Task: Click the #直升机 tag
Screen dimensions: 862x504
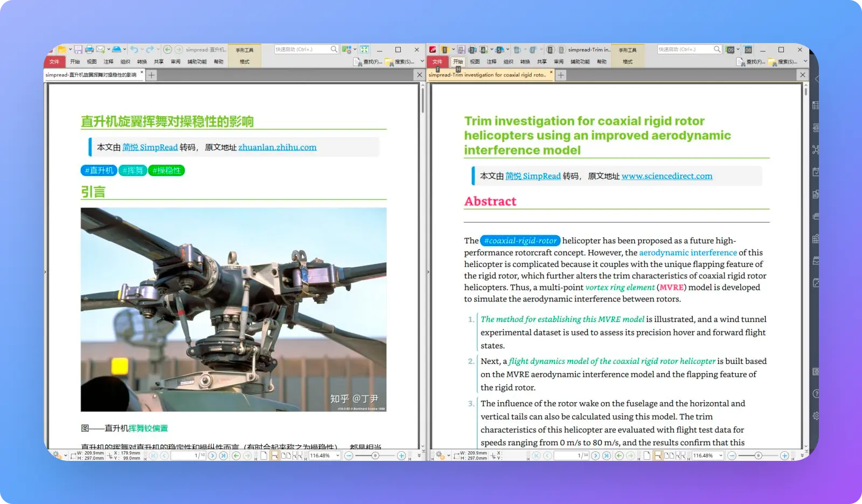Action: pyautogui.click(x=99, y=171)
